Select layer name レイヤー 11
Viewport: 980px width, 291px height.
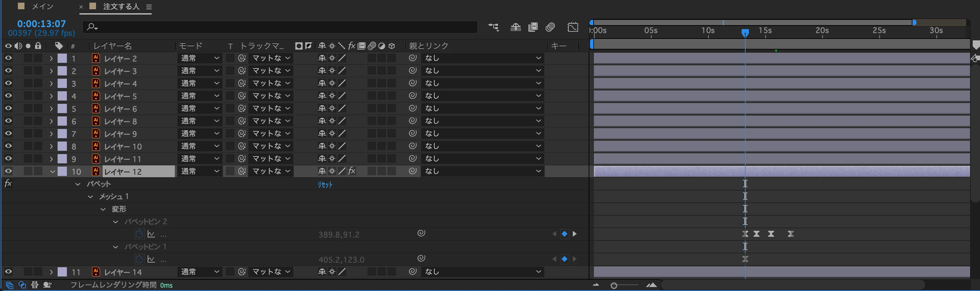pos(122,159)
